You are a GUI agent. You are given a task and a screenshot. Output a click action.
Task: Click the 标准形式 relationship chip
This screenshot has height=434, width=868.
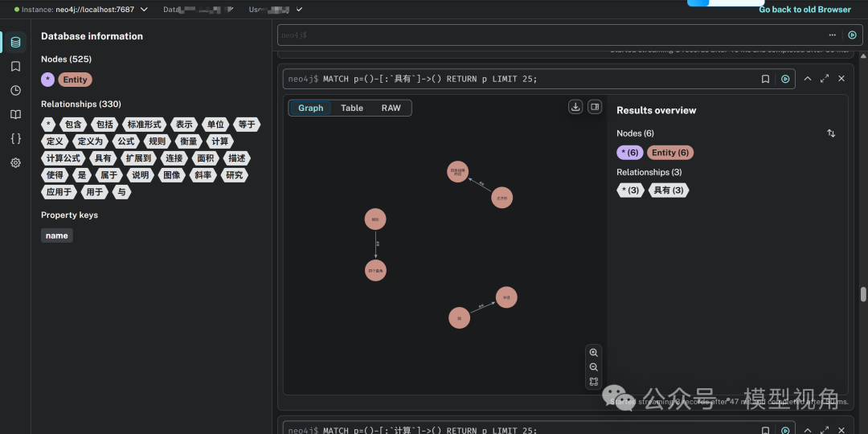click(144, 125)
